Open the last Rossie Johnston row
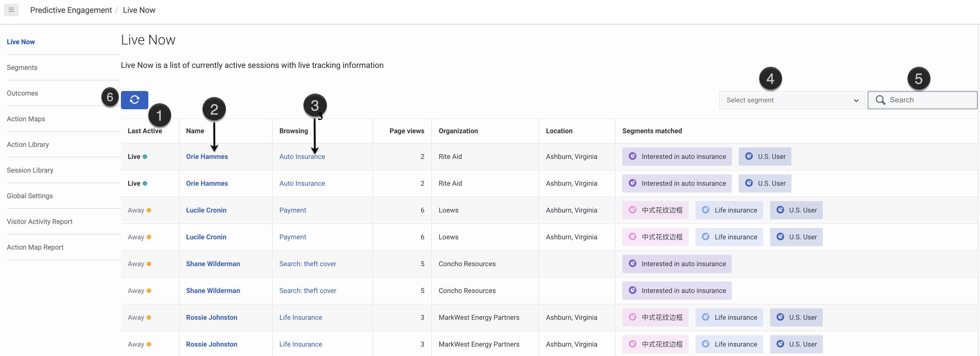Image resolution: width=980 pixels, height=356 pixels. click(212, 344)
